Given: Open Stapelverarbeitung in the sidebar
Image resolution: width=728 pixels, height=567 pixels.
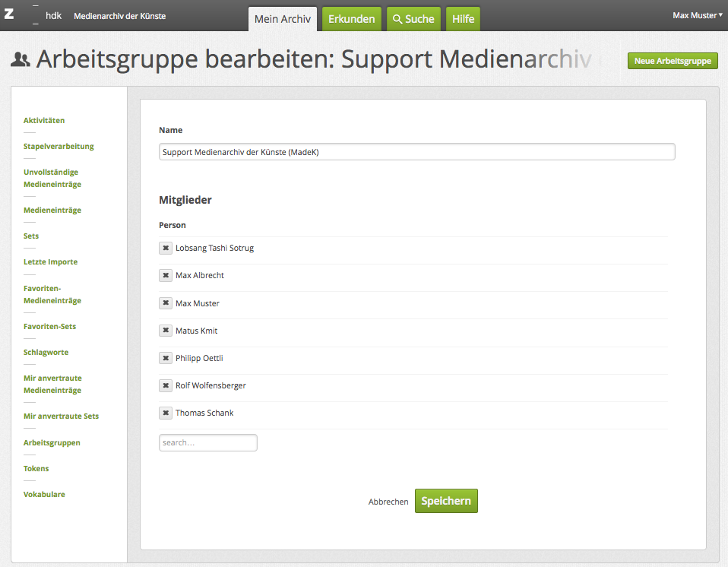Looking at the screenshot, I should tap(59, 146).
